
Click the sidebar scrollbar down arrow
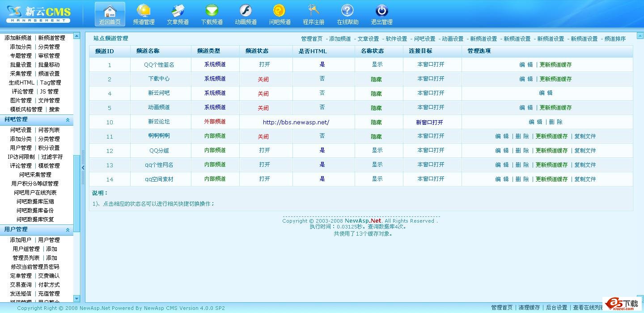[x=76, y=299]
